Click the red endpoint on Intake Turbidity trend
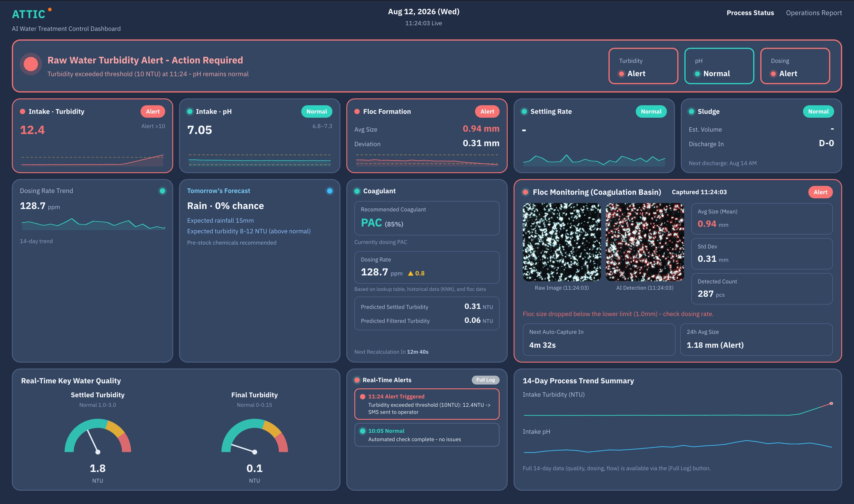The image size is (854, 504). pyautogui.click(x=831, y=403)
